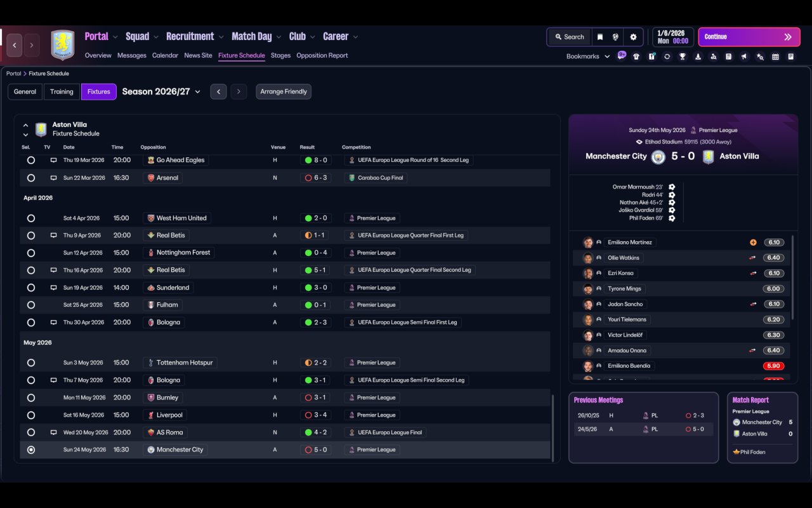Viewport: 812px width, 508px height.
Task: Select the radio button for the Go Ahead Eagles fixture
Action: pyautogui.click(x=31, y=161)
